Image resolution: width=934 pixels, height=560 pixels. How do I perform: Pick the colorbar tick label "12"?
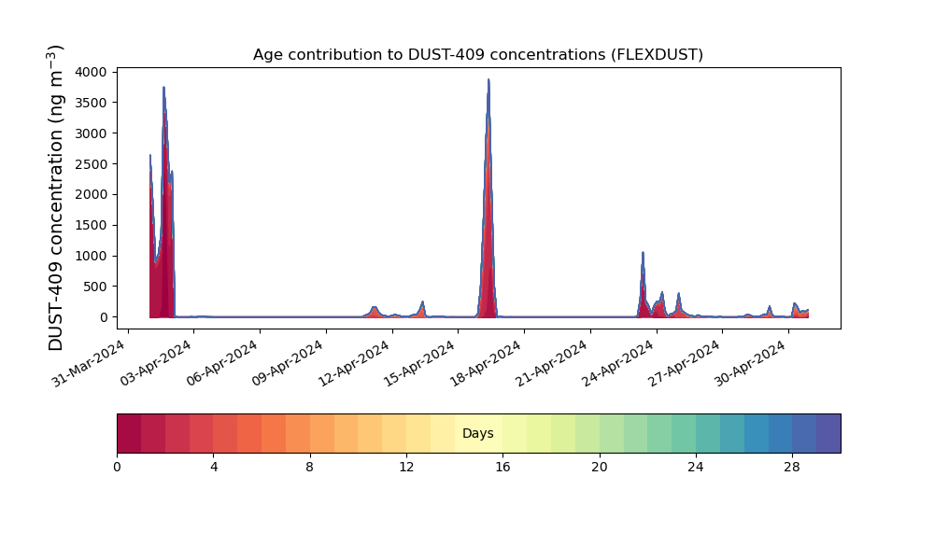406,468
